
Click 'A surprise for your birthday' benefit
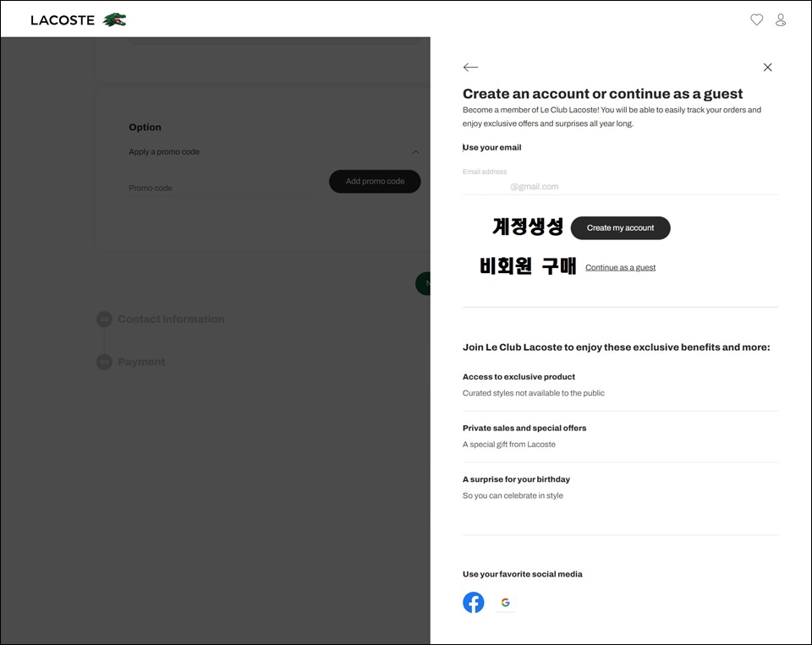coord(516,479)
